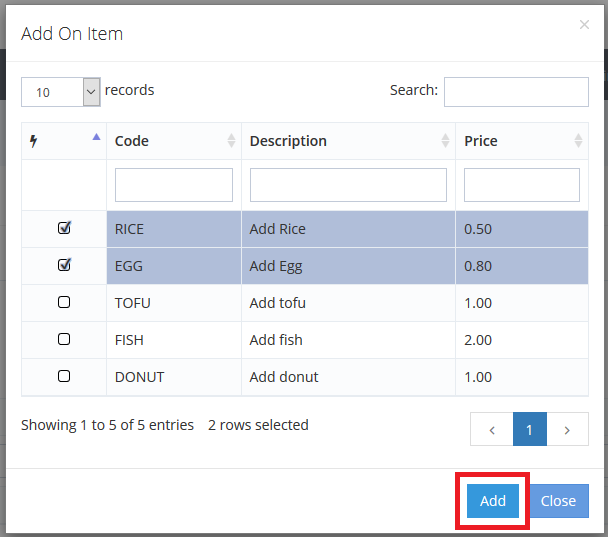
Task: Click the Code column sort arrows
Action: click(x=231, y=141)
